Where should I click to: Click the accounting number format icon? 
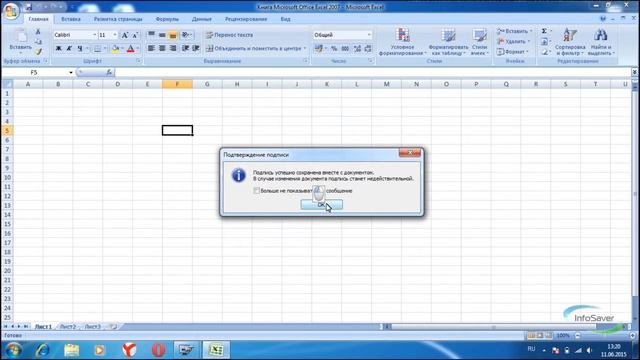318,49
